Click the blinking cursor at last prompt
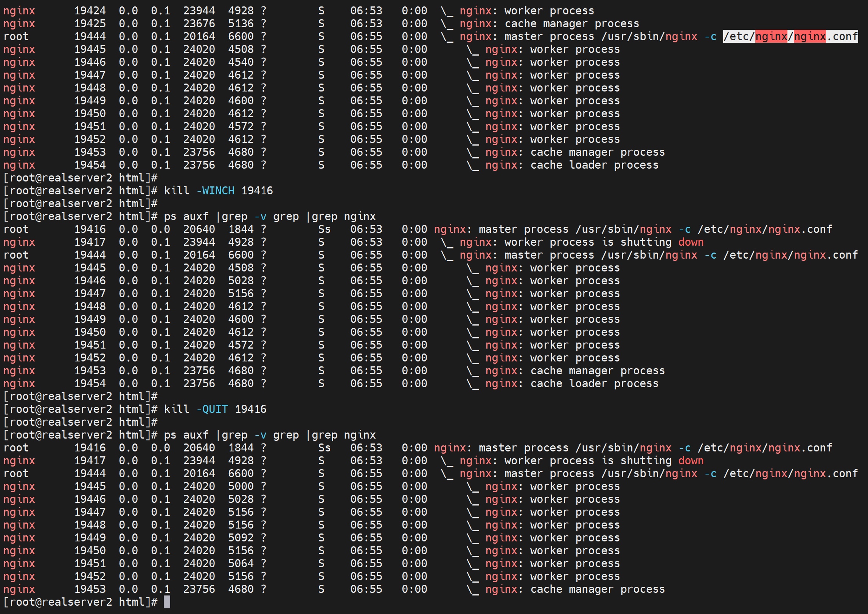The height and width of the screenshot is (614, 868). (x=167, y=602)
